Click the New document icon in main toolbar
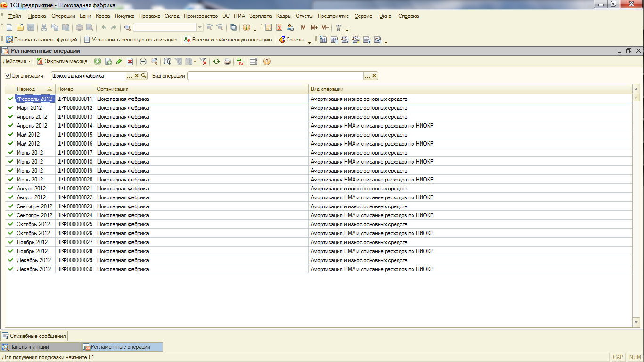The image size is (644, 362). 9,28
